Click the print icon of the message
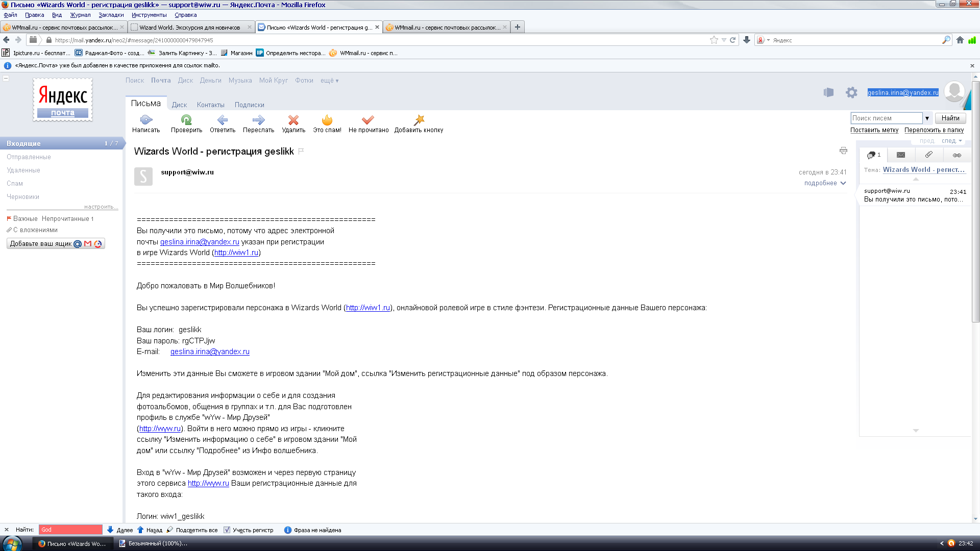 (x=843, y=151)
